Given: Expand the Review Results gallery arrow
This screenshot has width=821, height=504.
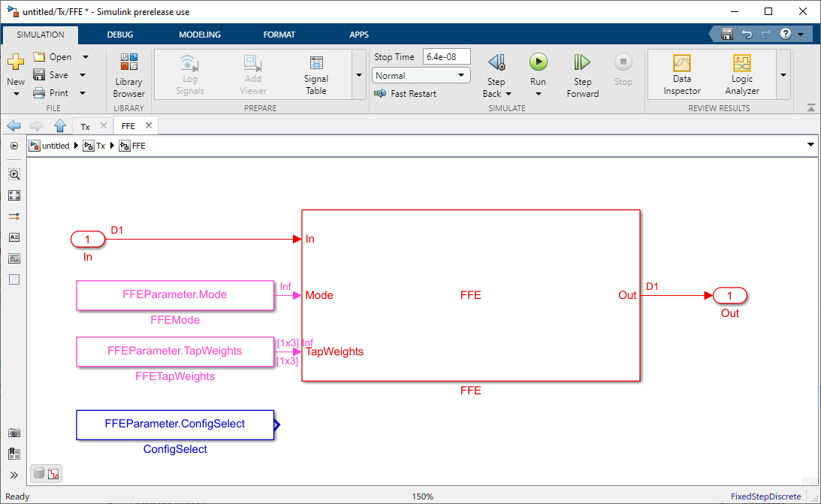Looking at the screenshot, I should [783, 75].
